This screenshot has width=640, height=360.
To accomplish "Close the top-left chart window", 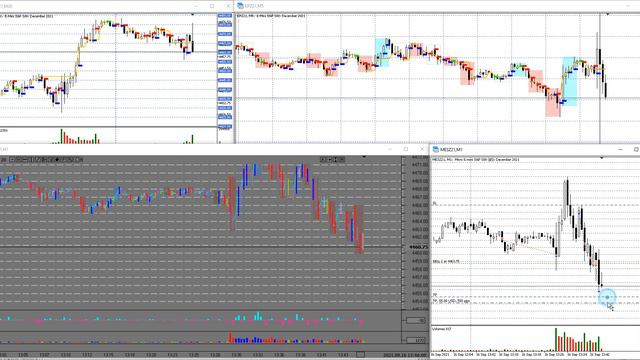I will click(228, 6).
